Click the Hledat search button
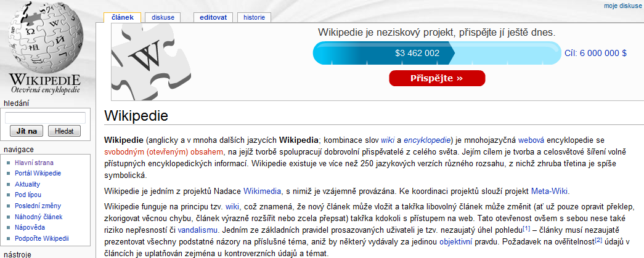Viewport: 644px width, 258px height. pyautogui.click(x=64, y=131)
